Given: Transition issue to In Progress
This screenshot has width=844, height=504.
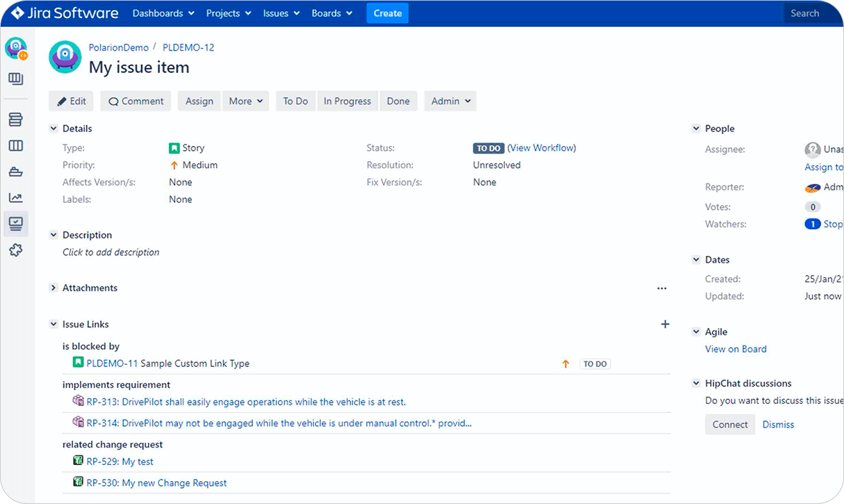Looking at the screenshot, I should [348, 101].
